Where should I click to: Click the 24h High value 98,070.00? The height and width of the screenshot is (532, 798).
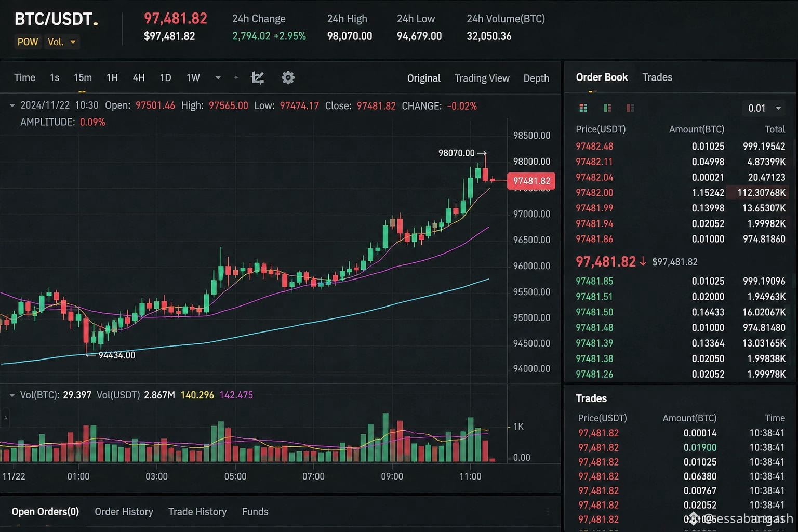click(x=350, y=36)
